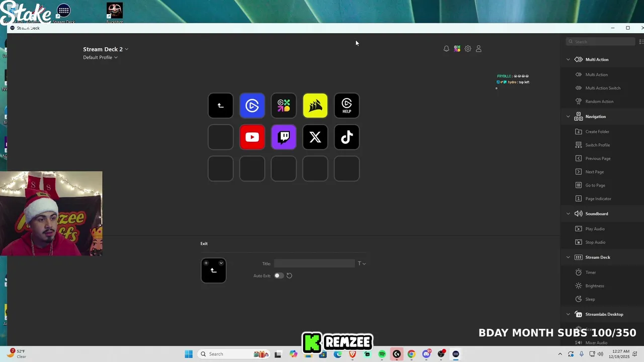Select the Marketplace key on the deck
Image resolution: width=644 pixels, height=362 pixels.
point(284,106)
